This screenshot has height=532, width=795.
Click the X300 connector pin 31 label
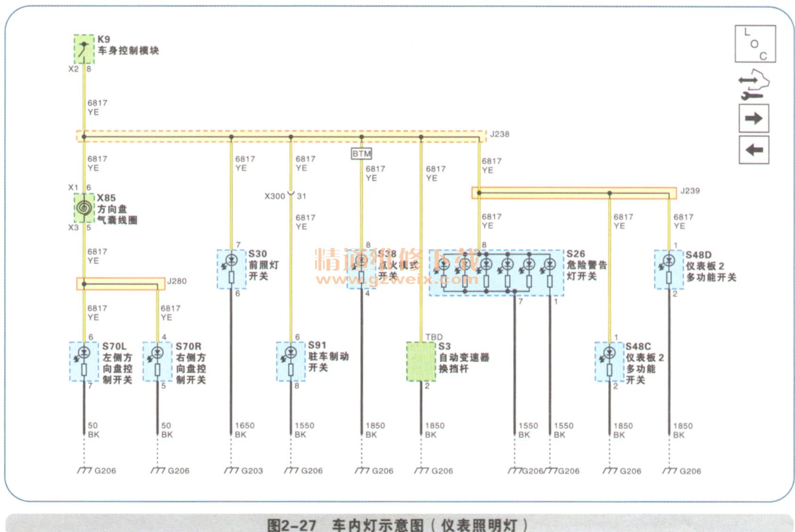pyautogui.click(x=285, y=196)
